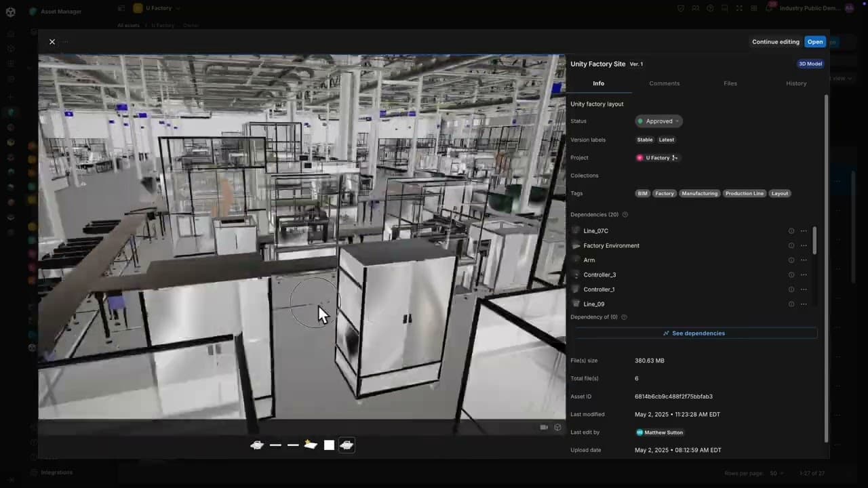Image resolution: width=868 pixels, height=488 pixels.
Task: Select the preview thumbnail with the yellow star
Action: point(311,445)
